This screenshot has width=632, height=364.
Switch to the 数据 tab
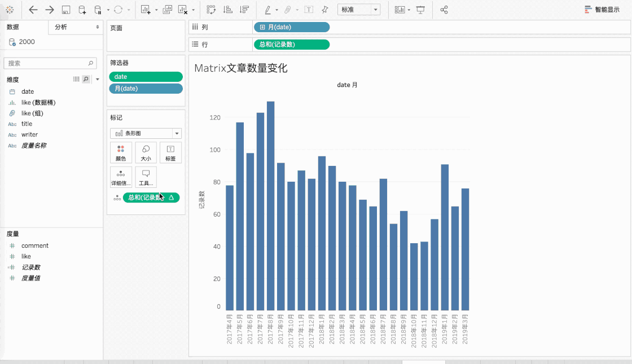[x=13, y=27]
